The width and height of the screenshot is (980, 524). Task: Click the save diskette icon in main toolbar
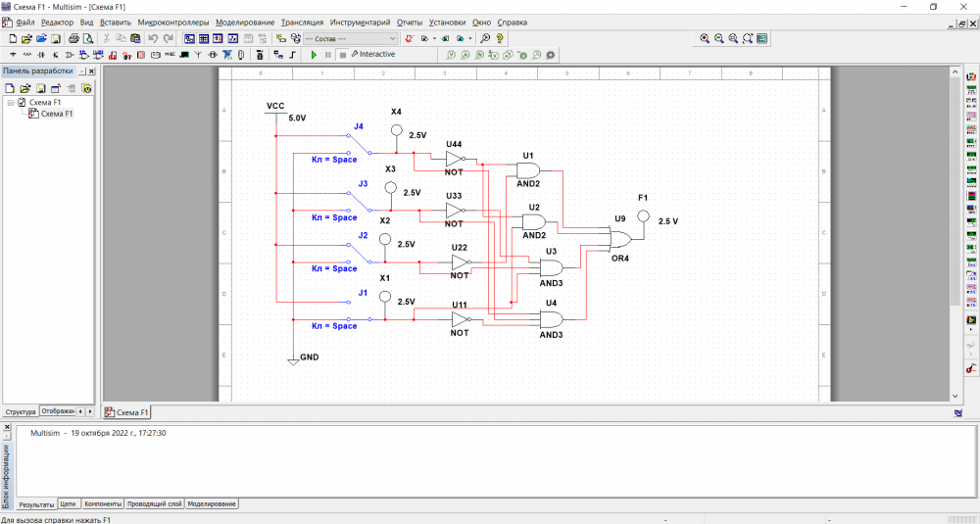point(57,38)
